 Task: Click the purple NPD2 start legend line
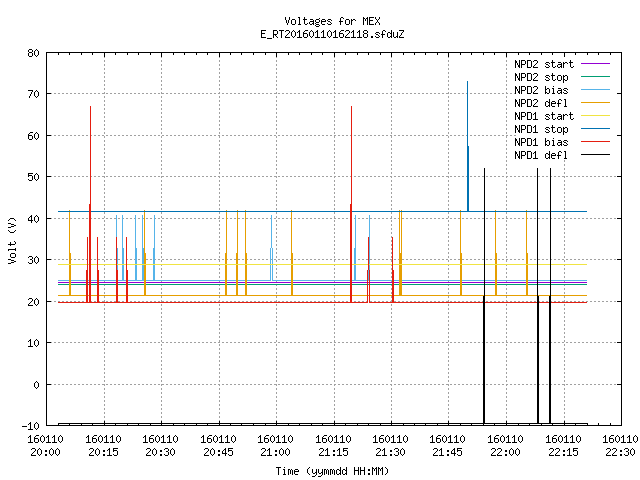click(x=595, y=64)
